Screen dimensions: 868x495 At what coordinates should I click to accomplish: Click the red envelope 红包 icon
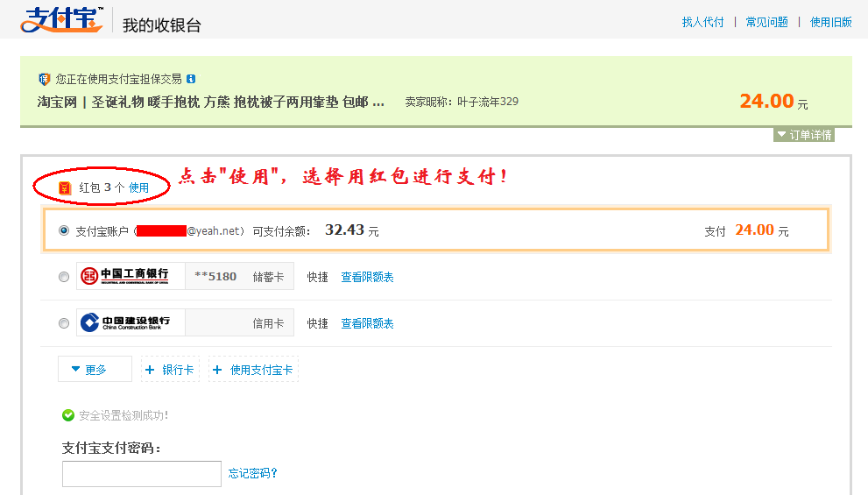pyautogui.click(x=65, y=188)
